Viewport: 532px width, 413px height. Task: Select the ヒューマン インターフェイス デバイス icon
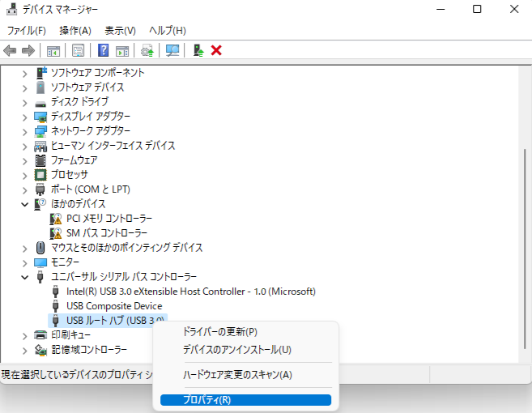coord(40,147)
